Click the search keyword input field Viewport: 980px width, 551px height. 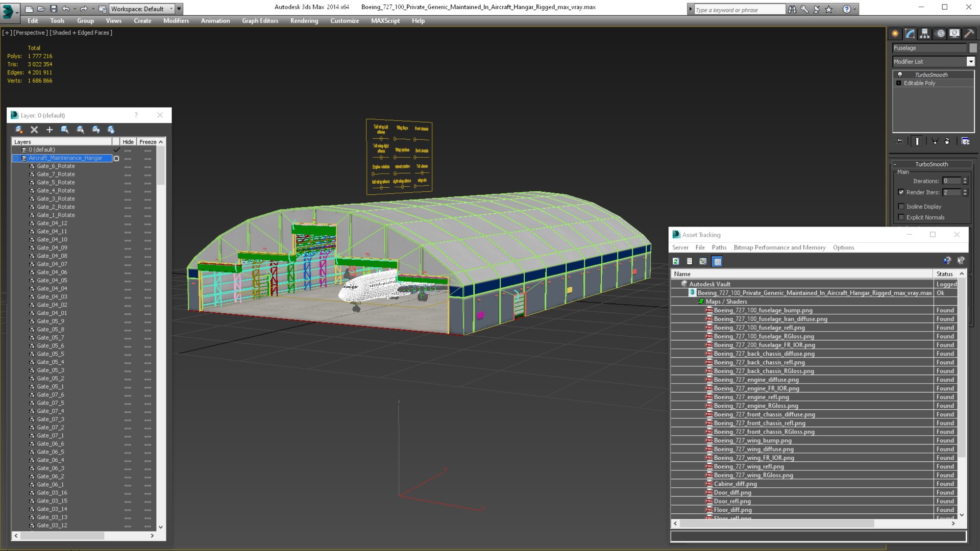739,10
